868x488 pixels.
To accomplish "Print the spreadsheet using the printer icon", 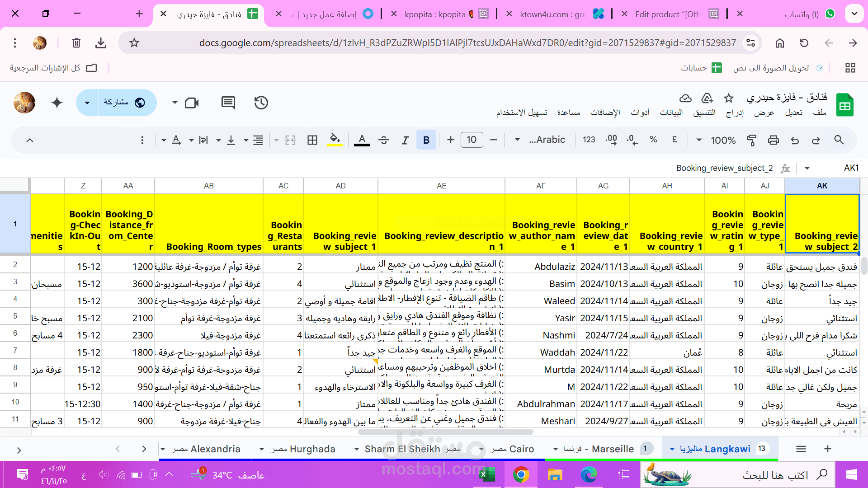I will point(774,140).
